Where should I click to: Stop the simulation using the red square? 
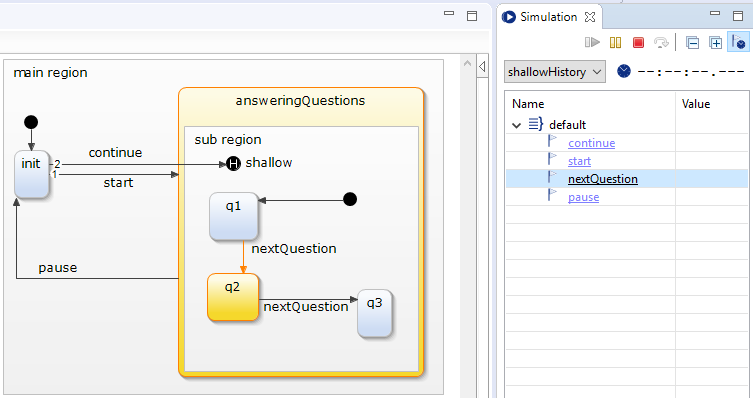[638, 43]
